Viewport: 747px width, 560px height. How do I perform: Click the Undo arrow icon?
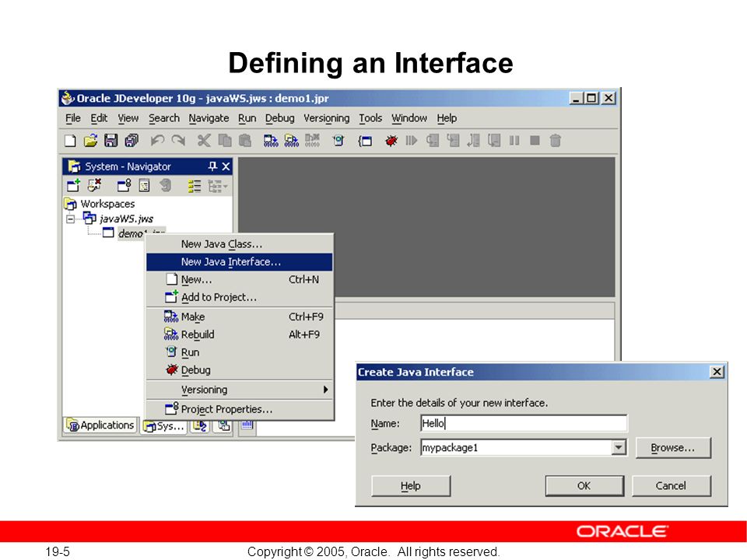pyautogui.click(x=157, y=141)
